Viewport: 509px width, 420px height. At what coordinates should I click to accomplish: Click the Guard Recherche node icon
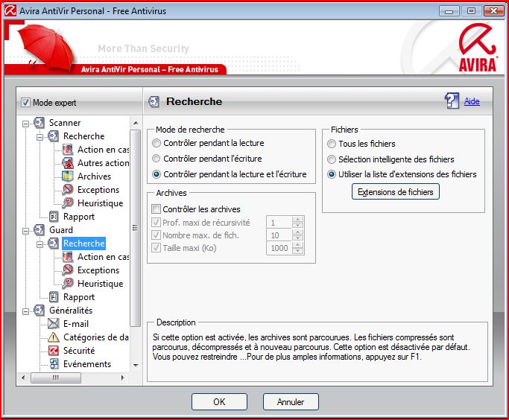click(53, 244)
